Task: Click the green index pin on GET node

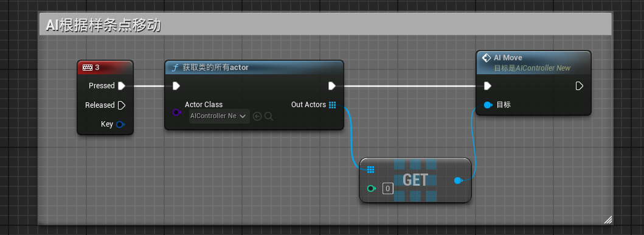Action: 372,189
